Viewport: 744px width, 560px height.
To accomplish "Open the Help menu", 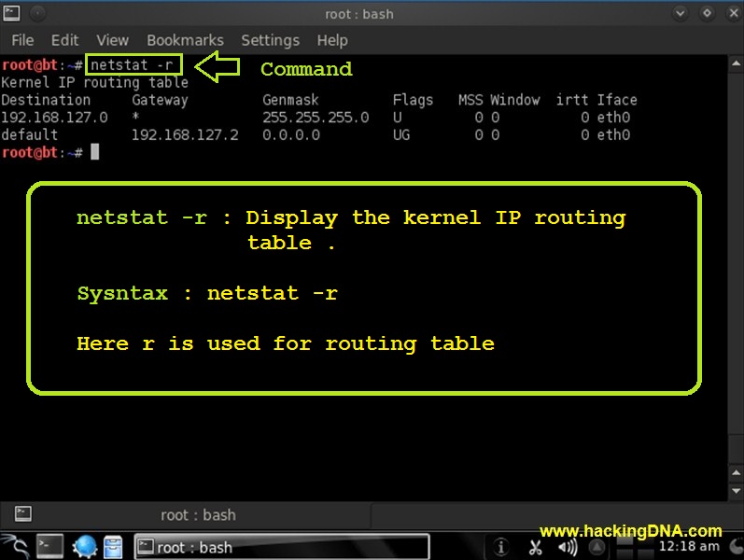I will coord(332,40).
